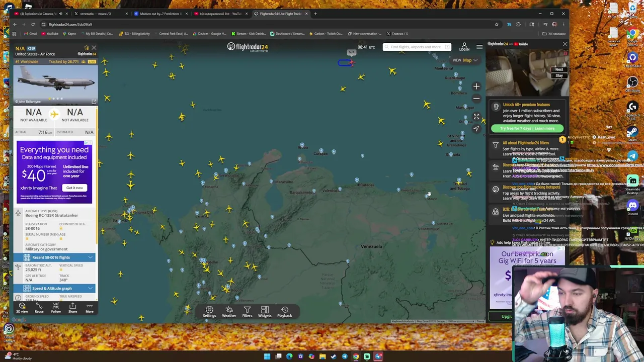Open OBS Studio desktop shortcut

pyautogui.click(x=632, y=84)
